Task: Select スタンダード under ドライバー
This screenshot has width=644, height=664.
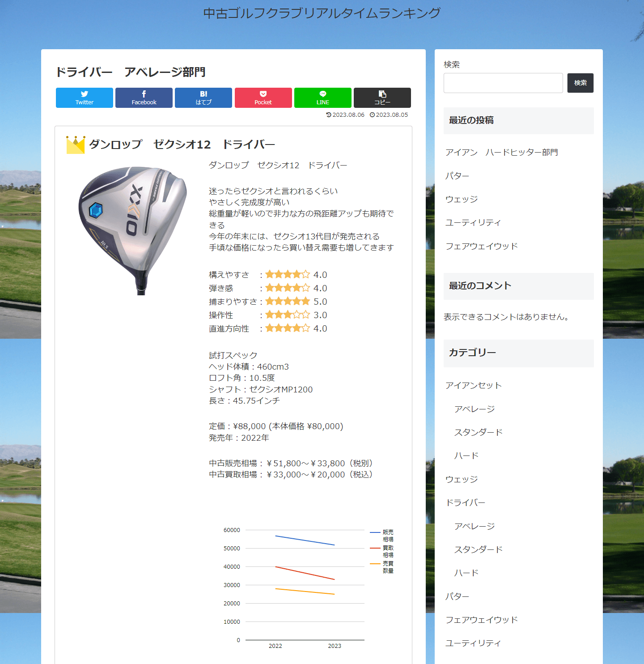Action: [479, 549]
